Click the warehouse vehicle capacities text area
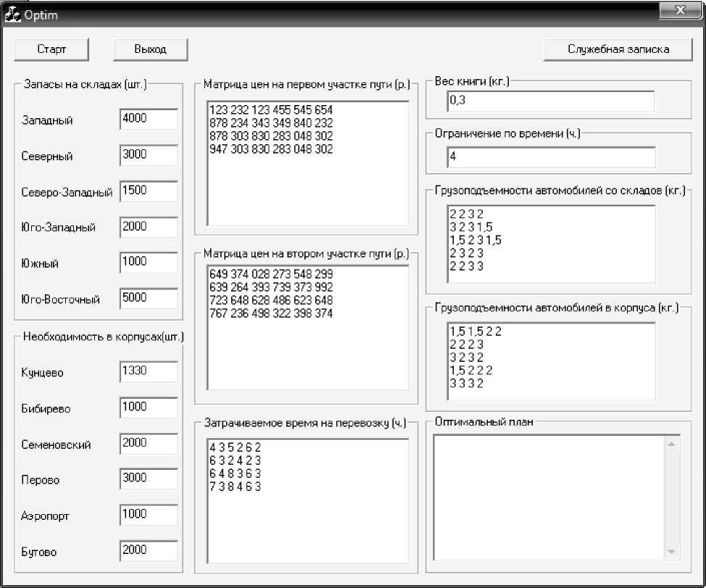 (x=551, y=244)
